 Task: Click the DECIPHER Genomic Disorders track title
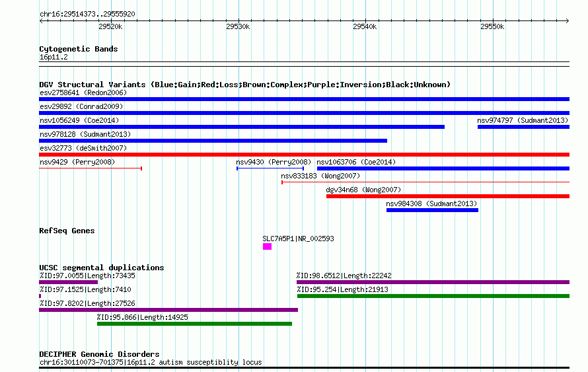click(99, 354)
